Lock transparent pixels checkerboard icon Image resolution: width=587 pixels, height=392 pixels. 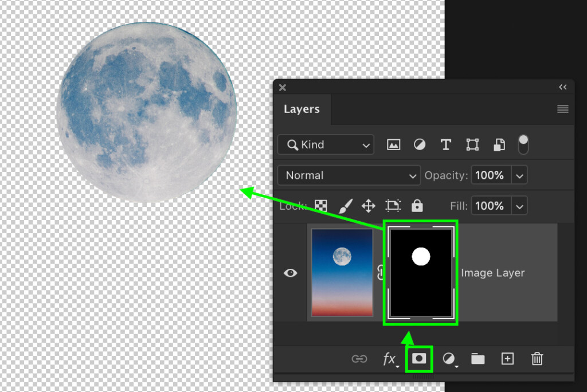(321, 206)
